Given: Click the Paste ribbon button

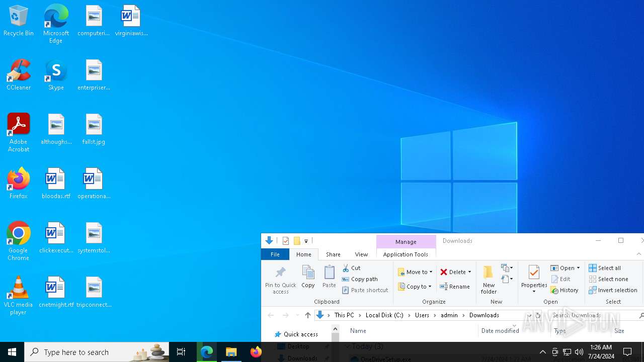Looking at the screenshot, I should (x=329, y=277).
